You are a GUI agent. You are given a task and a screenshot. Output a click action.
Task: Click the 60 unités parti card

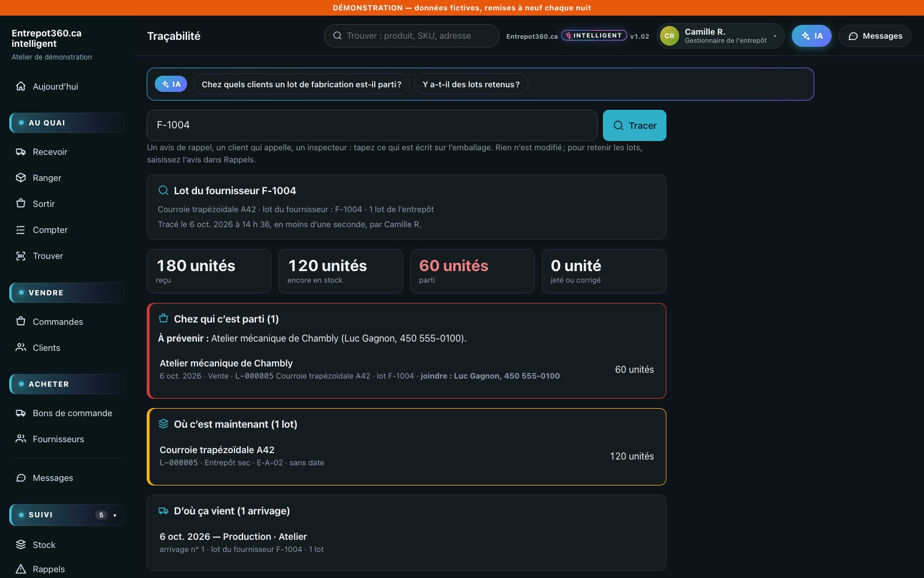pos(472,272)
